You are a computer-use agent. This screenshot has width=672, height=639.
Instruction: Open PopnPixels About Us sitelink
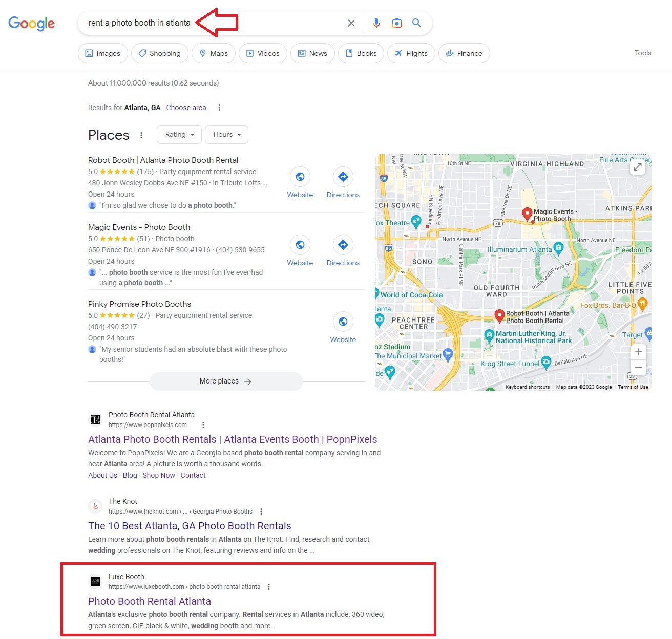pos(102,475)
